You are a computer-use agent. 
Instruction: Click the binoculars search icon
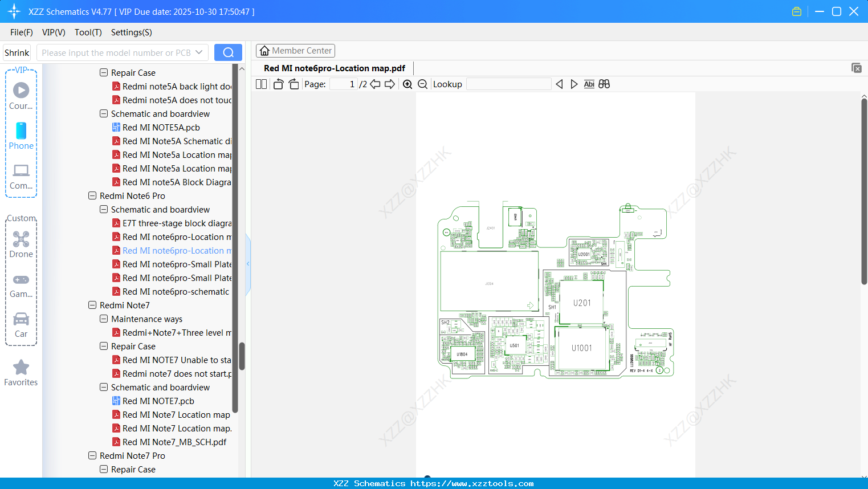point(604,84)
